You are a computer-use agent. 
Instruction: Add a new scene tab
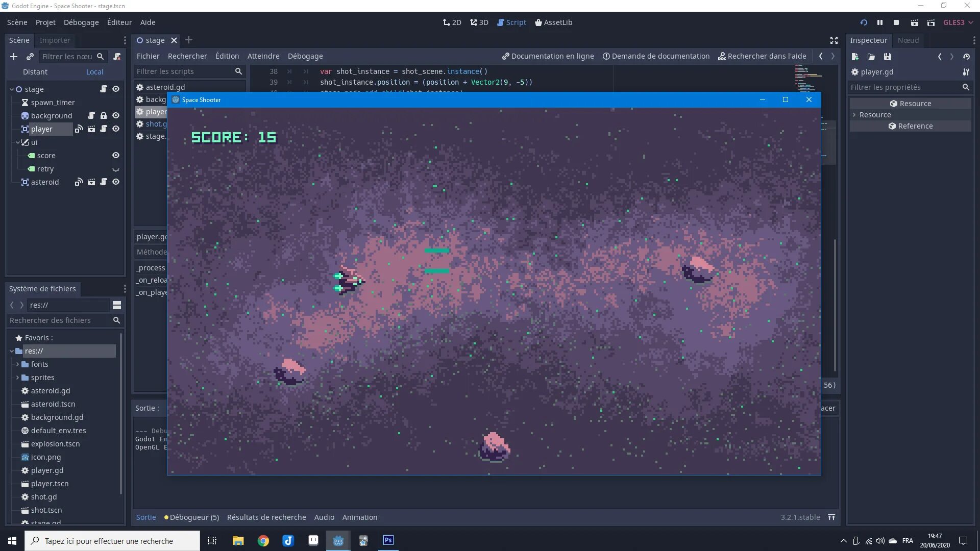[x=189, y=40]
